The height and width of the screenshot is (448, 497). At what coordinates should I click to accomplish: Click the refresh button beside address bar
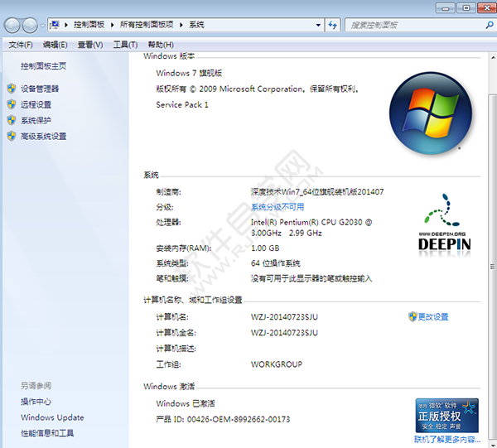tap(332, 25)
